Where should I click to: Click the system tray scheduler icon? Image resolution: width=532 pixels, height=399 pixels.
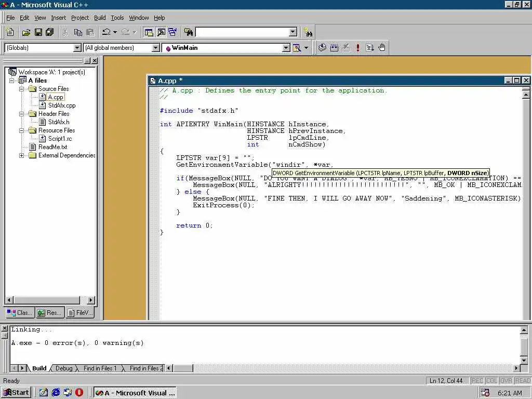click(x=485, y=393)
